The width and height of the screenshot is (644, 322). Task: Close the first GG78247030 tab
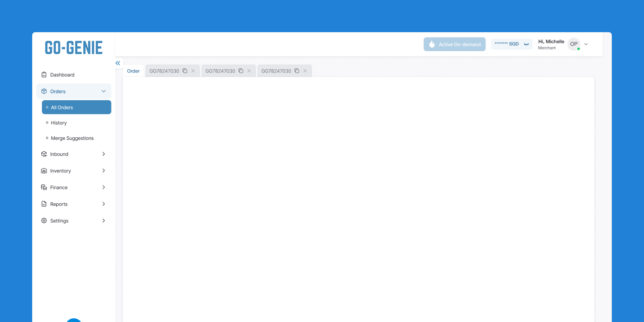point(193,71)
